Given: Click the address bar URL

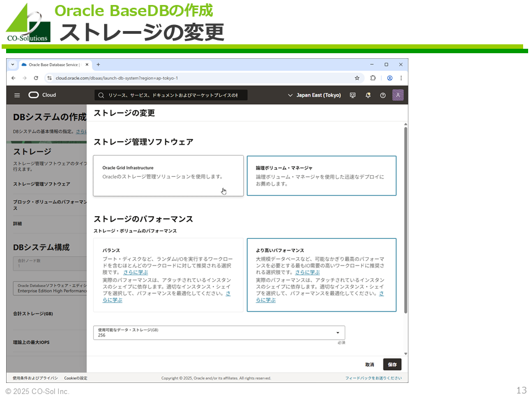Looking at the screenshot, I should point(117,78).
